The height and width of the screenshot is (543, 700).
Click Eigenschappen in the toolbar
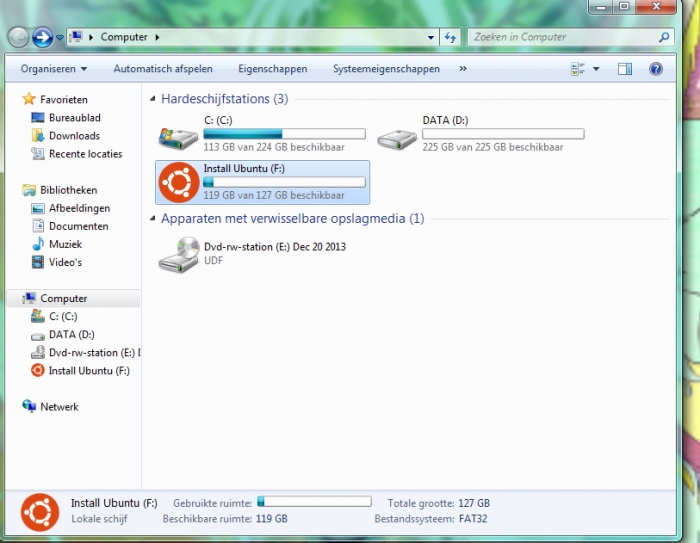tap(273, 69)
